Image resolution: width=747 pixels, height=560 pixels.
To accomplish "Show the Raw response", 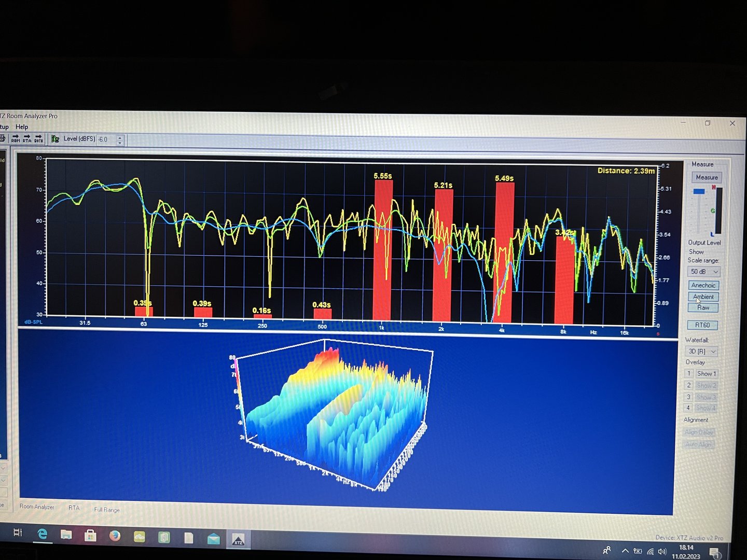I will click(703, 307).
